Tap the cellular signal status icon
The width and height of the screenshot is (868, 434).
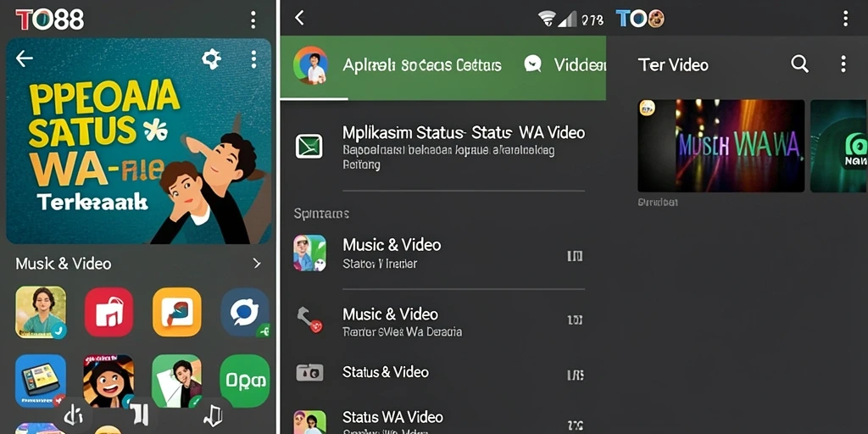pos(567,19)
